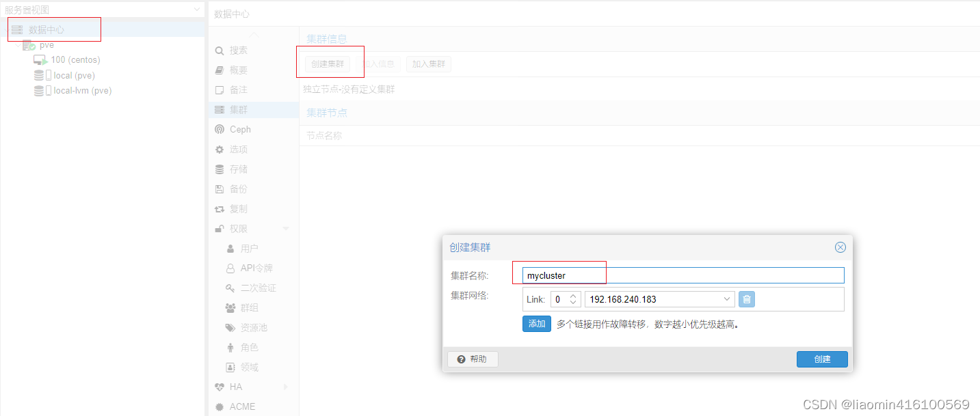Click the 权限 unlock icon

[220, 229]
